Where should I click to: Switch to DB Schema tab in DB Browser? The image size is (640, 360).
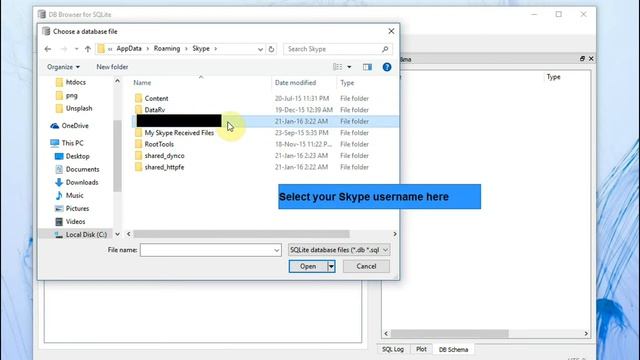[x=453, y=349]
